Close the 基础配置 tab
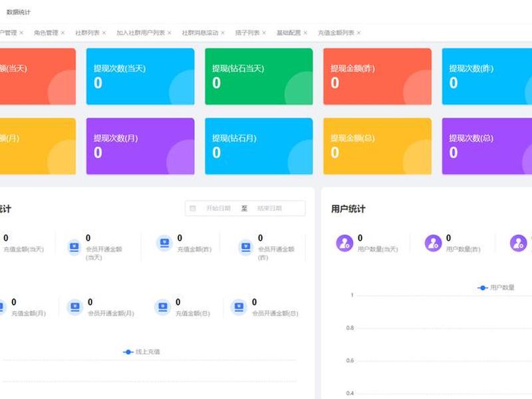This screenshot has height=399, width=532. [305, 33]
